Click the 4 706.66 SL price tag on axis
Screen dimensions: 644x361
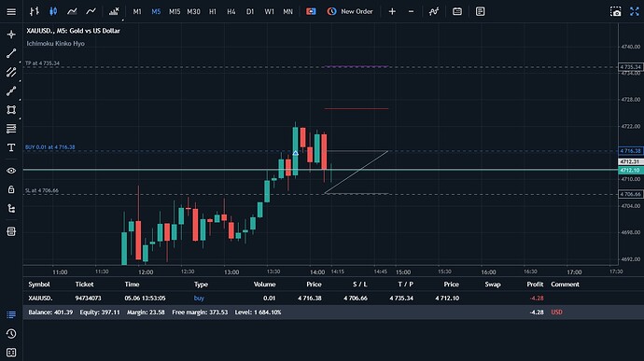[630, 194]
